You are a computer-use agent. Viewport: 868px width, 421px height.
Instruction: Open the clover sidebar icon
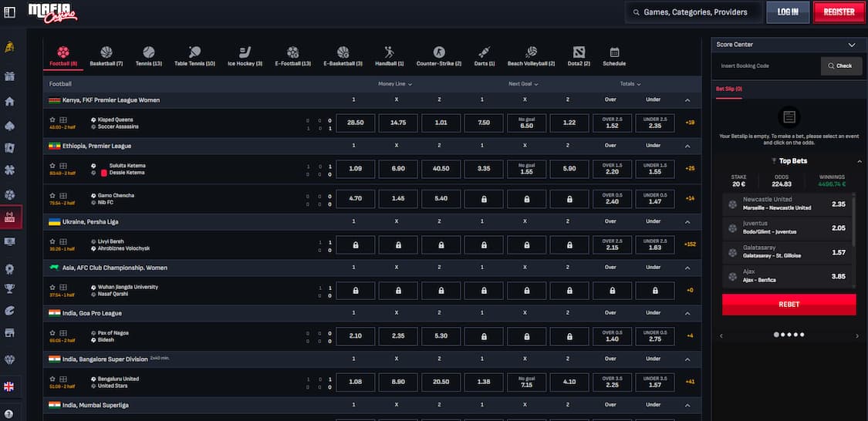pos(9,170)
